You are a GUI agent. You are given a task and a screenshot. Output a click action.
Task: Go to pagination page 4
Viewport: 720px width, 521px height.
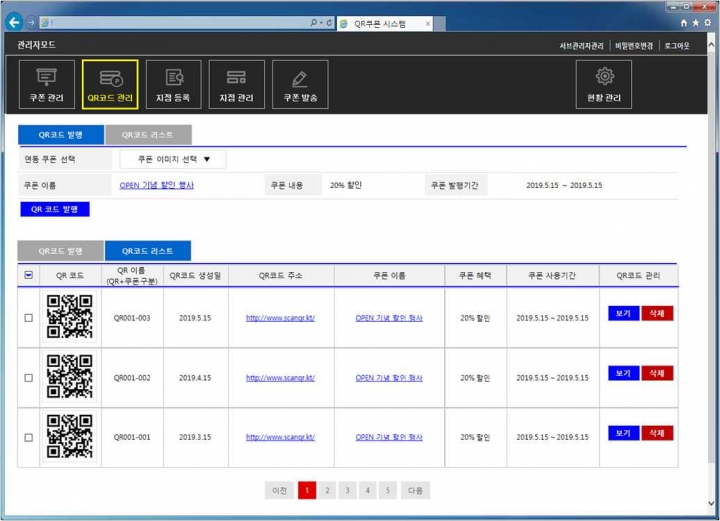[x=368, y=490]
